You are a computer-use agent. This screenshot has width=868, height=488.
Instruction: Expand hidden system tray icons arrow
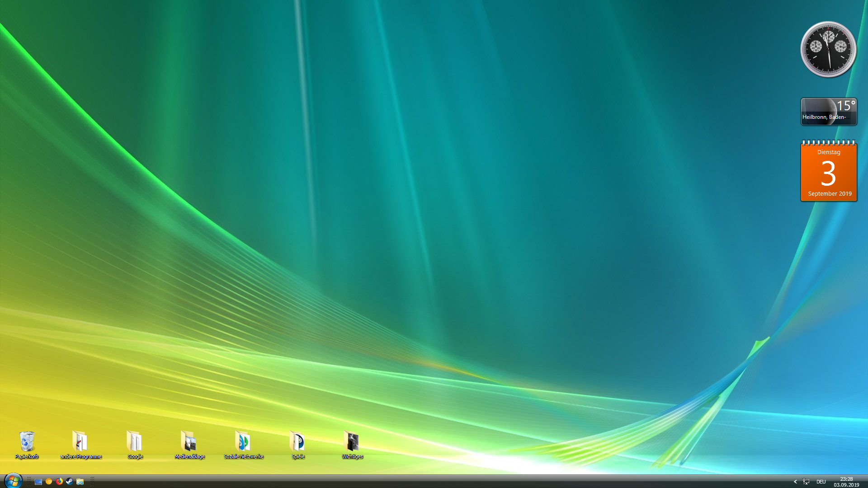coord(795,482)
